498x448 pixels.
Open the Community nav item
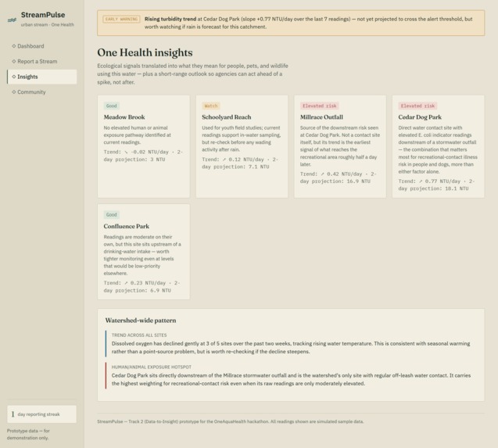(x=42, y=91)
